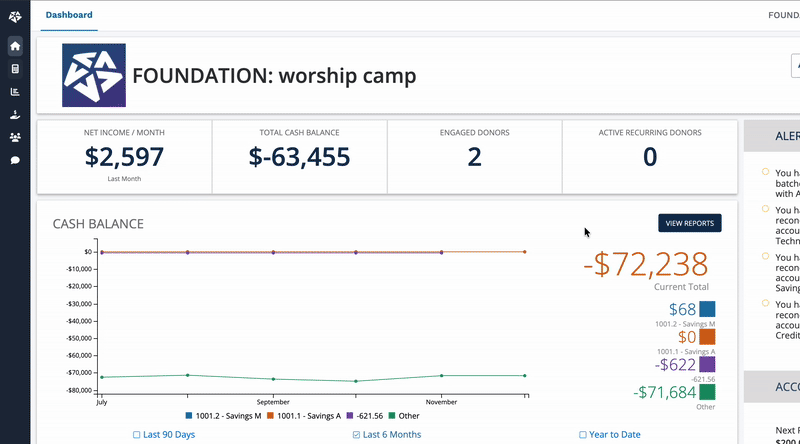Click the Net Income / Month card
This screenshot has height=444, width=800.
pyautogui.click(x=124, y=157)
